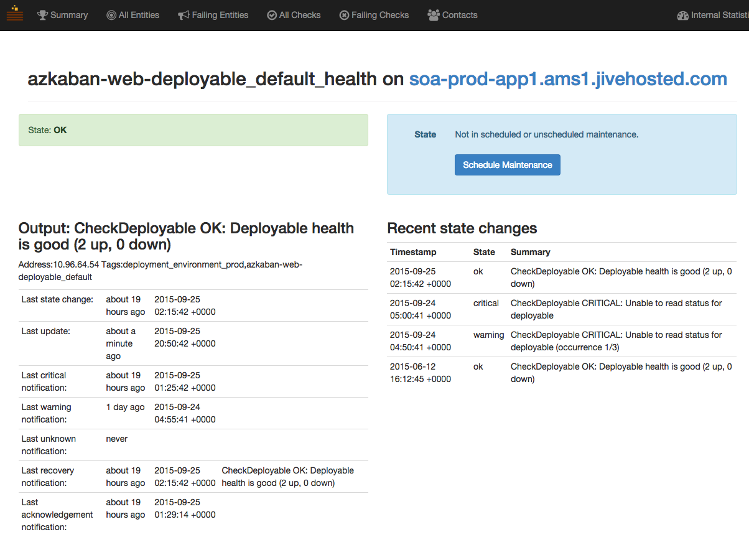Go to Failing Checks

click(374, 15)
